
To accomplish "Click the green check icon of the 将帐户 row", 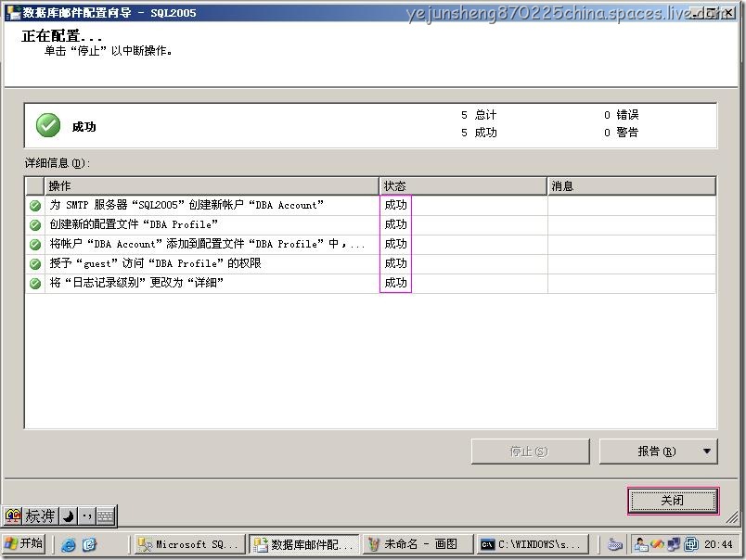I will pyautogui.click(x=35, y=245).
